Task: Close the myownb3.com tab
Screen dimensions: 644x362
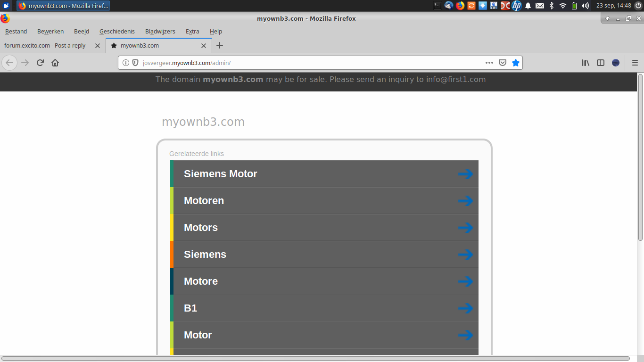Action: (204, 46)
